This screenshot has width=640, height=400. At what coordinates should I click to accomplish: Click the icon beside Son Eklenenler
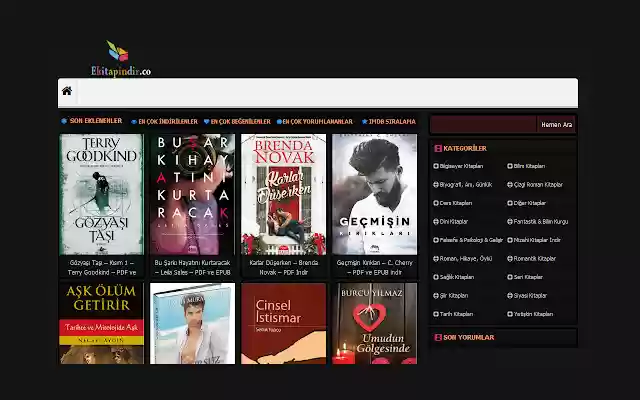(64, 121)
